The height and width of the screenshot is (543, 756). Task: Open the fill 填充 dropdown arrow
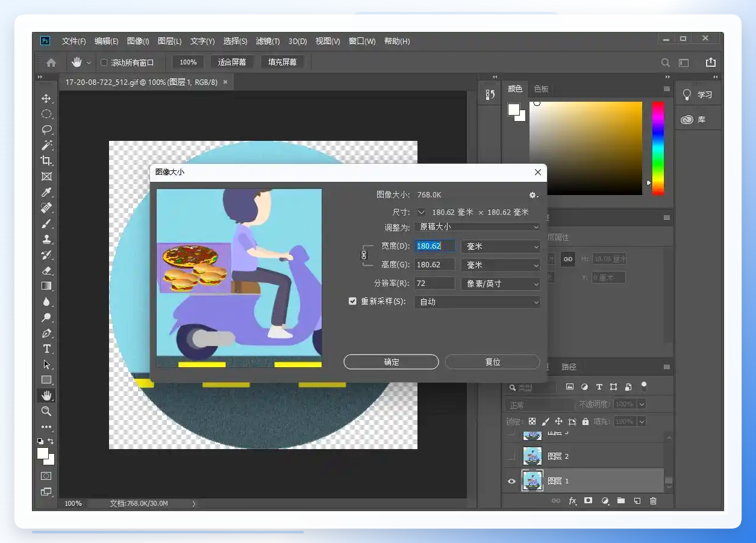(x=642, y=421)
